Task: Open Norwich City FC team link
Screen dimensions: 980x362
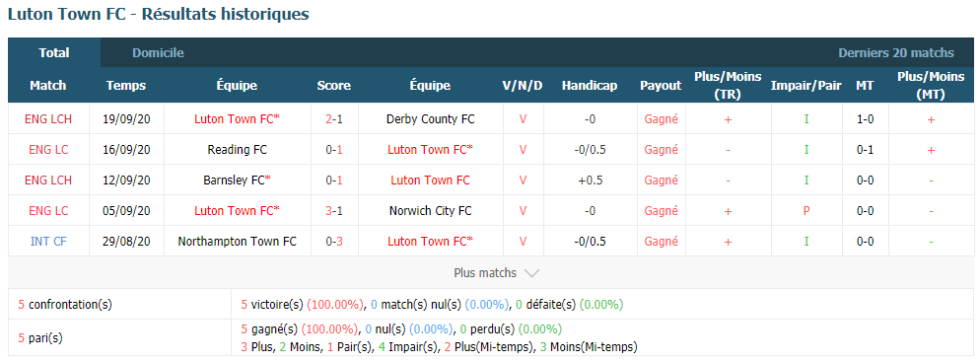Action: pyautogui.click(x=431, y=211)
